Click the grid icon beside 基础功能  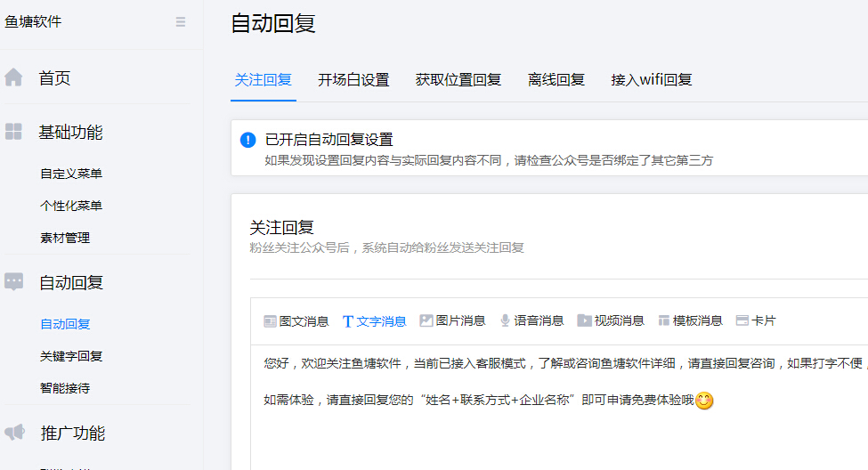tap(13, 132)
